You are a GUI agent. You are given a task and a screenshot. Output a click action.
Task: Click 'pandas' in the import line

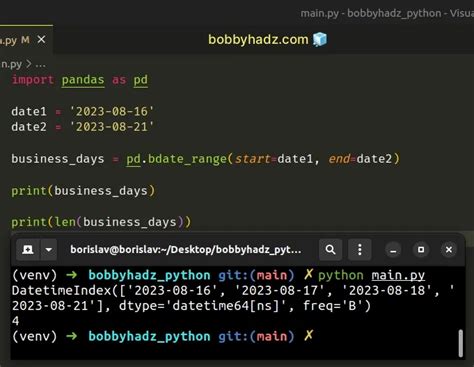[83, 80]
